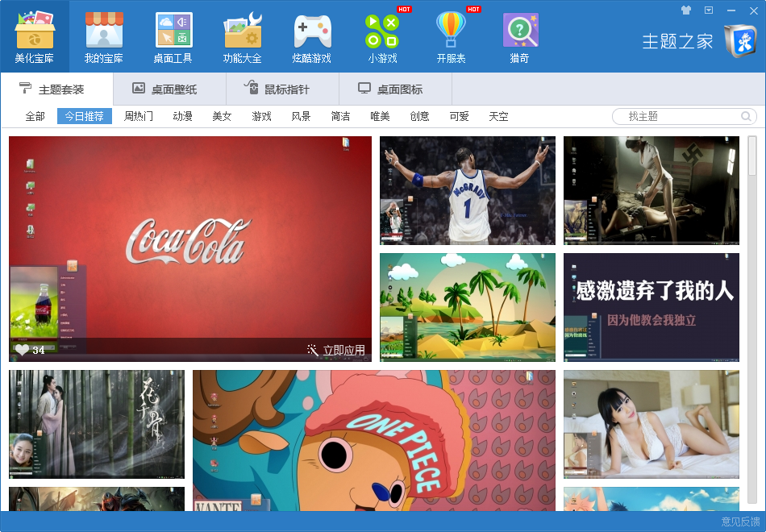The width and height of the screenshot is (766, 532).
Task: Open 桌面工具 desktop tools
Action: pyautogui.click(x=173, y=37)
